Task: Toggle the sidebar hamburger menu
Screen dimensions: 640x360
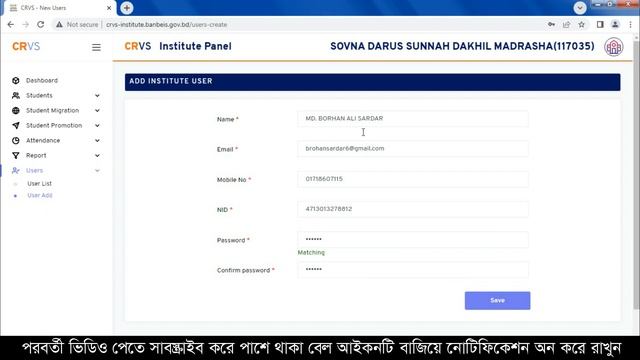Action: (x=96, y=47)
